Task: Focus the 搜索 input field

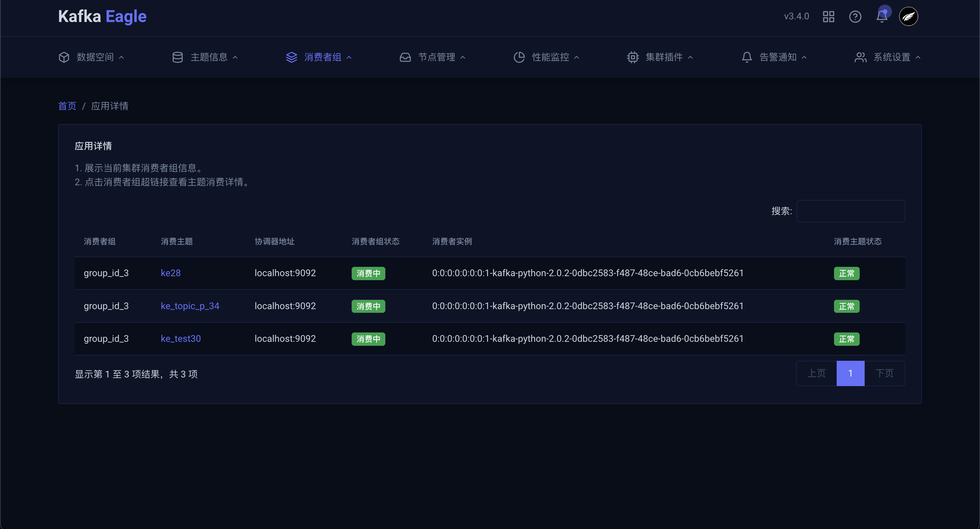Action: click(851, 211)
